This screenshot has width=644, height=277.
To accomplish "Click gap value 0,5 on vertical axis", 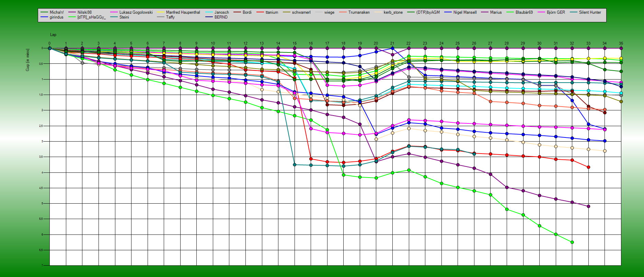I will click(x=41, y=64).
